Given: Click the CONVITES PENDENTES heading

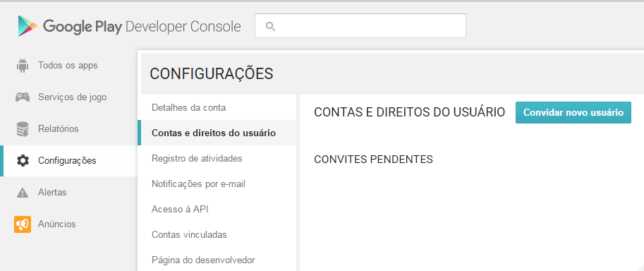Looking at the screenshot, I should 373,159.
